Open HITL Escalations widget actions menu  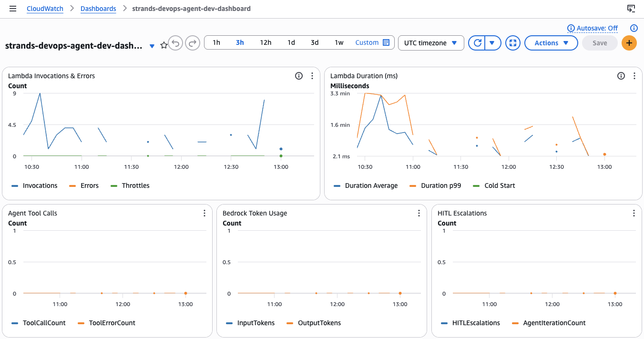point(634,213)
